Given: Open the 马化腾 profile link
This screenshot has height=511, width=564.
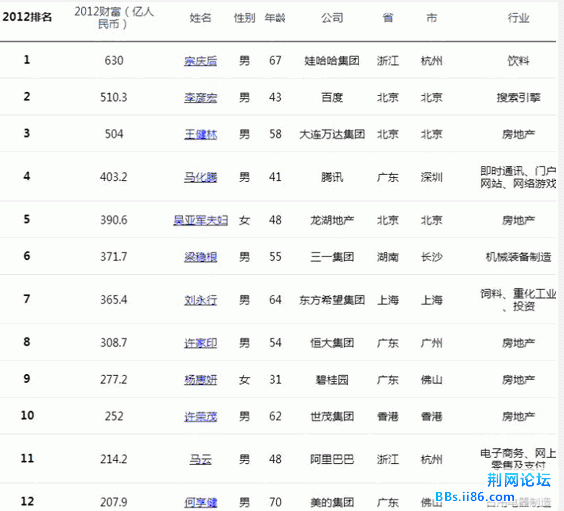Looking at the screenshot, I should coord(200,177).
